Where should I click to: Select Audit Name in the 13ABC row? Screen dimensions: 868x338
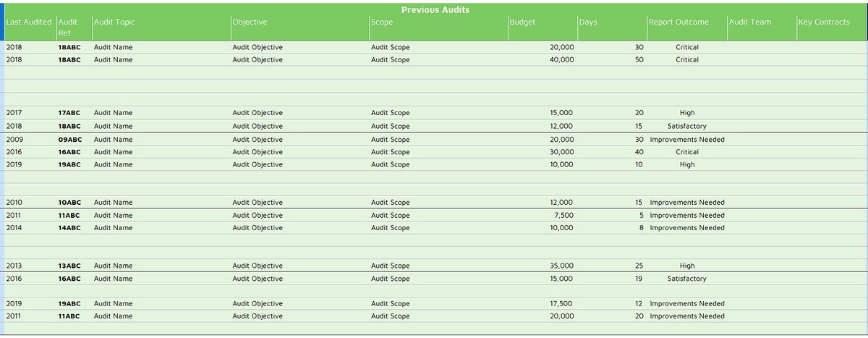pyautogui.click(x=114, y=266)
